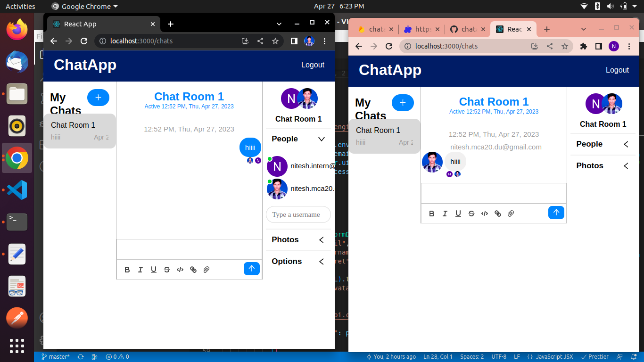Click attachment paperclip in left window editor
The height and width of the screenshot is (362, 644).
[x=206, y=270]
